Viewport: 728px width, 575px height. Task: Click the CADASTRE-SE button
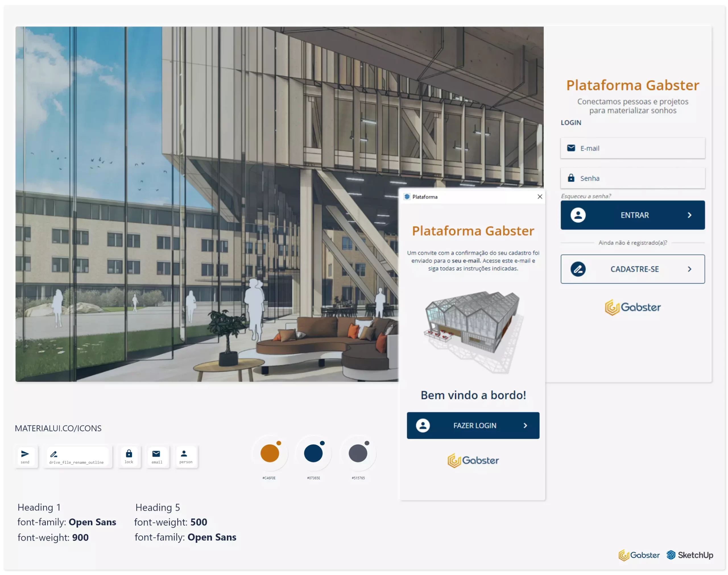[632, 269]
